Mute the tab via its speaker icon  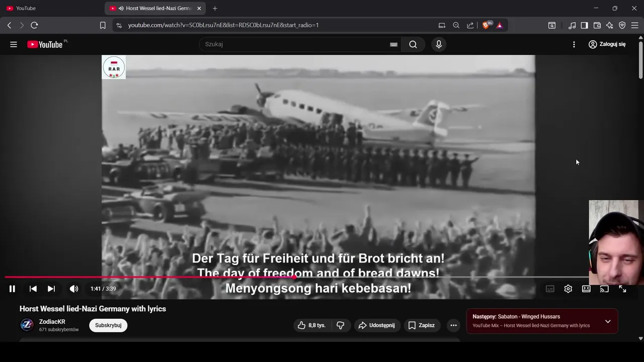click(x=121, y=8)
